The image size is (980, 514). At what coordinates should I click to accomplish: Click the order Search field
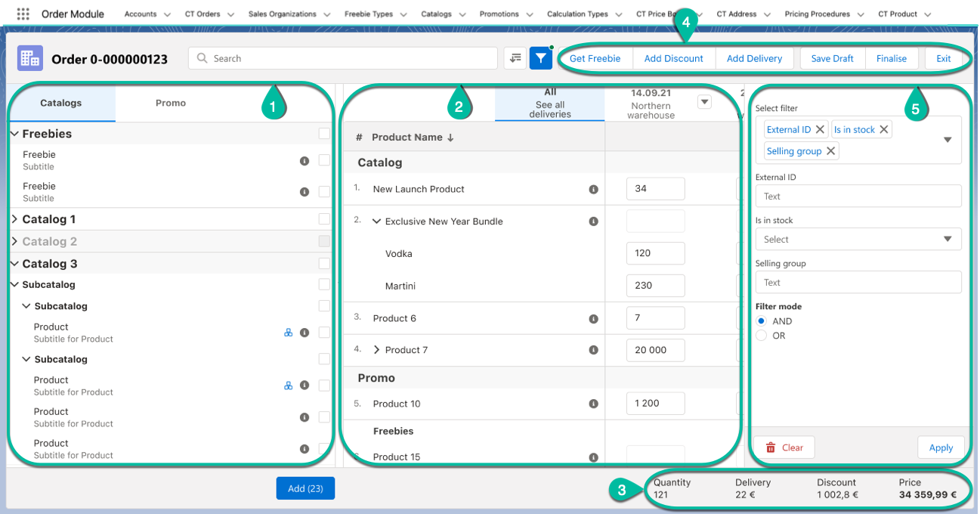coord(344,58)
